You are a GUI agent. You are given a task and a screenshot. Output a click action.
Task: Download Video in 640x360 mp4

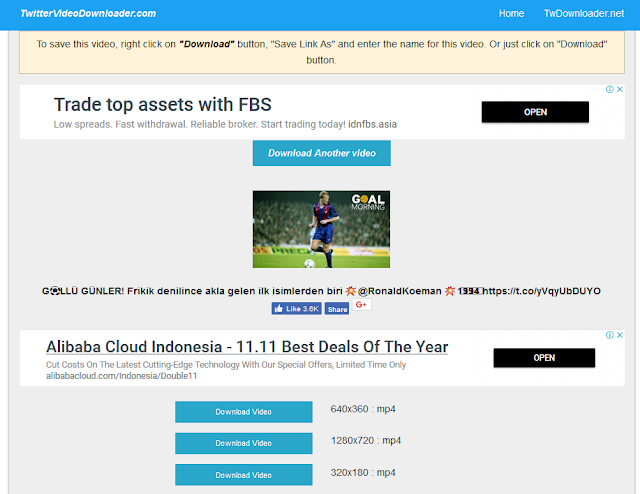pos(244,412)
